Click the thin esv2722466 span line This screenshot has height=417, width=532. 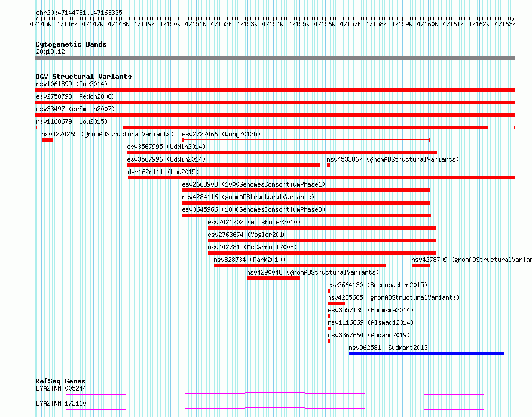[307, 140]
